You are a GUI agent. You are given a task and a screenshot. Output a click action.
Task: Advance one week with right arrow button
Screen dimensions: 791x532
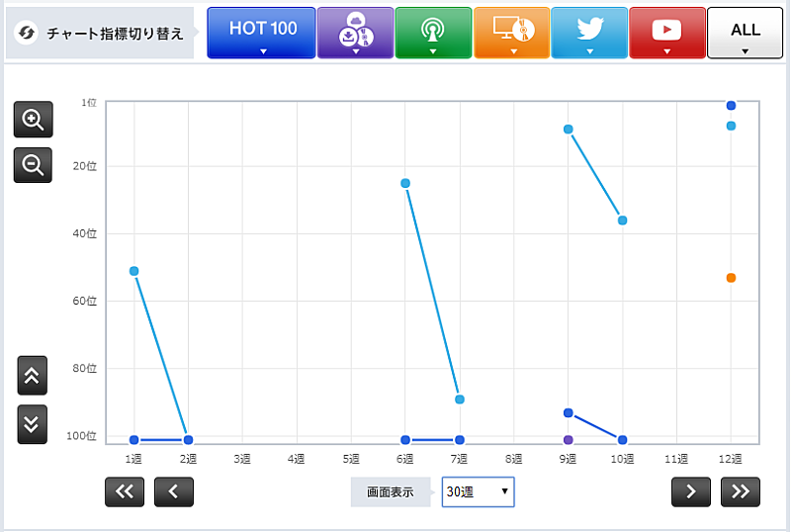click(691, 491)
